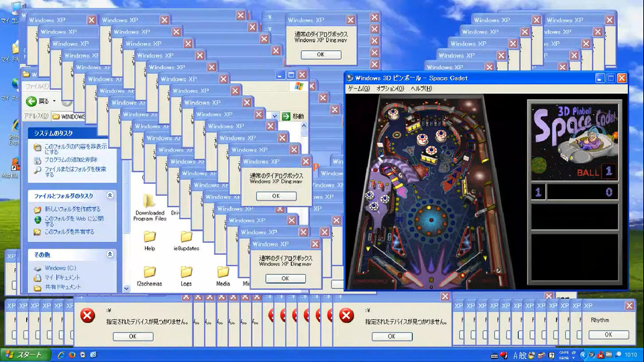644x362 pixels.
Task: Click red error icon in left error dialog
Action: point(87,315)
